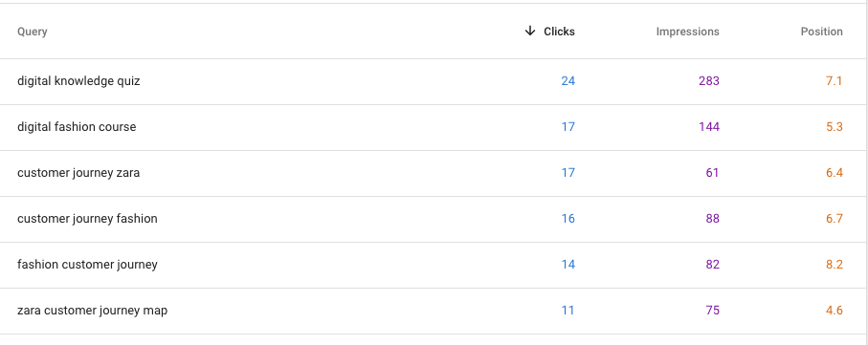
Task: Sort table by the Clicks header
Action: coord(559,32)
